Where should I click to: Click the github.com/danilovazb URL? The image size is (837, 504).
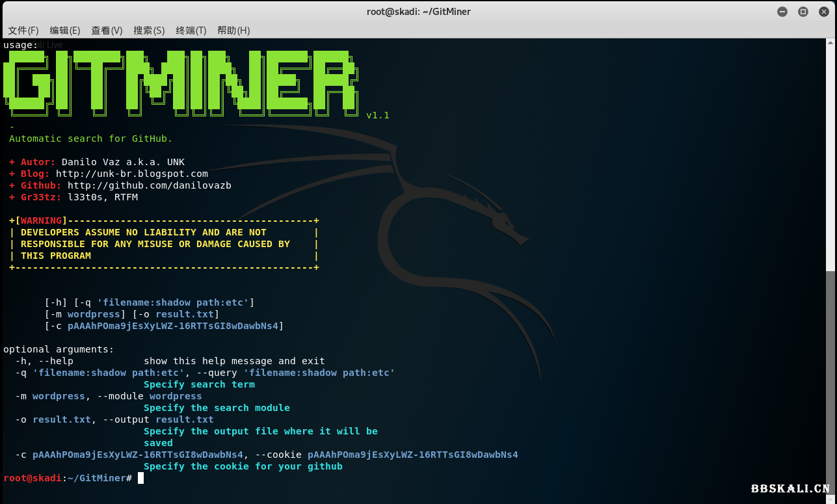coord(149,185)
